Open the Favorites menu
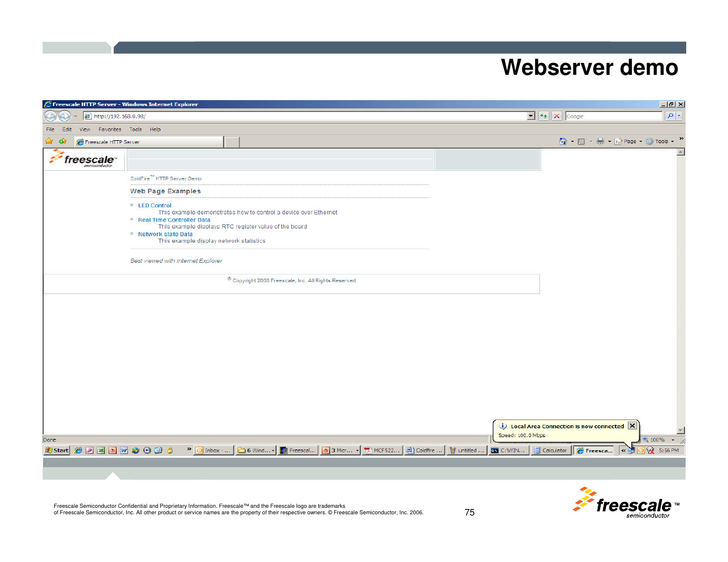The height and width of the screenshot is (562, 728). pyautogui.click(x=110, y=130)
